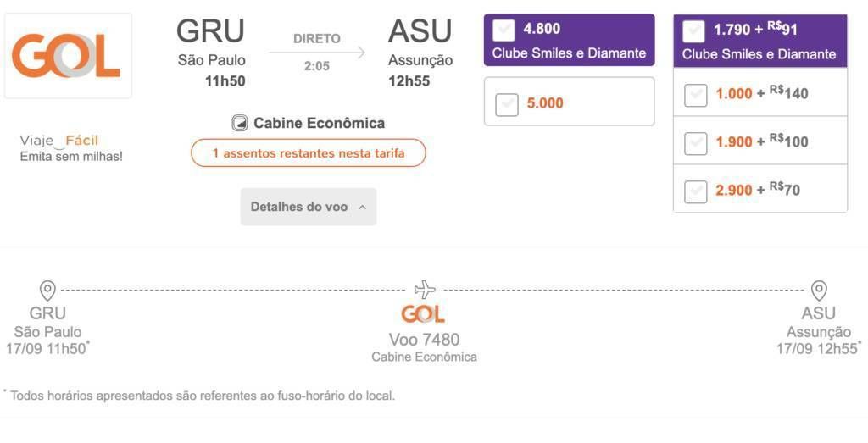
Task: Check the 1.790 + R$91 Clube option
Action: pos(693,31)
